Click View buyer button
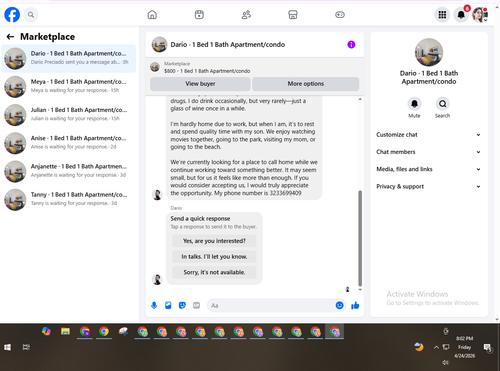Image resolution: width=500 pixels, height=371 pixels. point(200,84)
